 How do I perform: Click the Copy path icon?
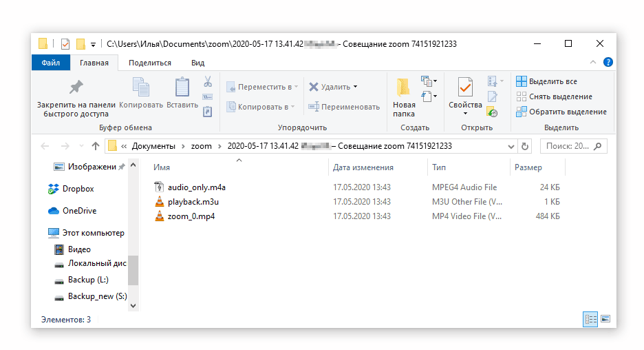(208, 97)
